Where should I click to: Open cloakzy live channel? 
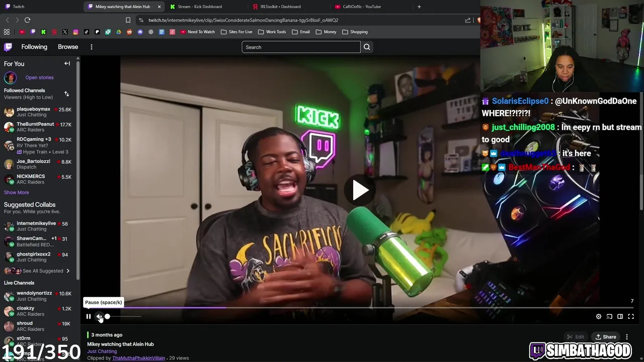(x=38, y=311)
